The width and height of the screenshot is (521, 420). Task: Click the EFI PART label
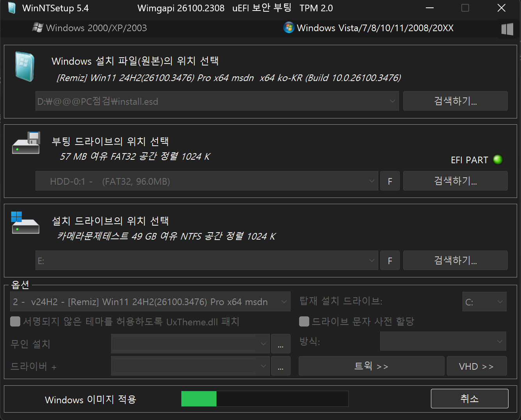[470, 160]
